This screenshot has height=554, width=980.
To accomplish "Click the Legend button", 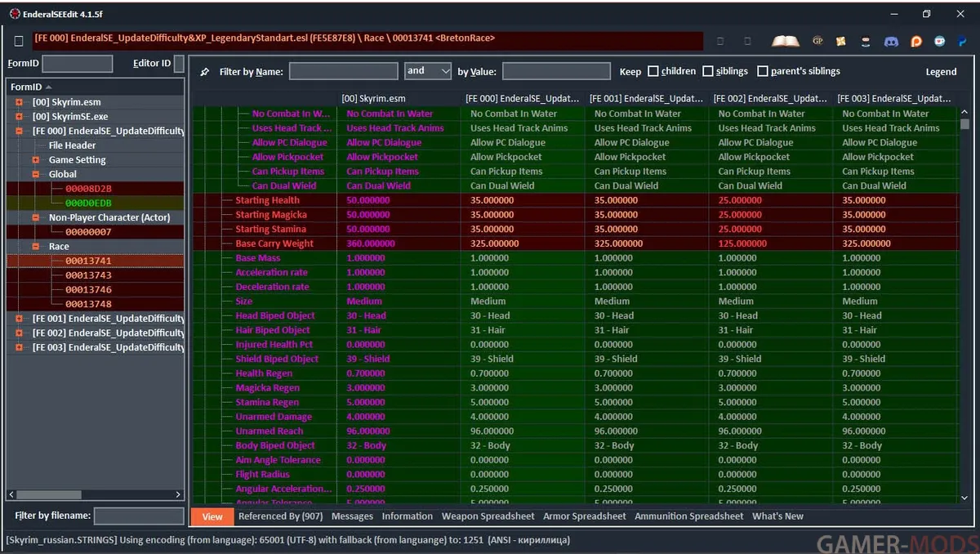I will tap(941, 72).
